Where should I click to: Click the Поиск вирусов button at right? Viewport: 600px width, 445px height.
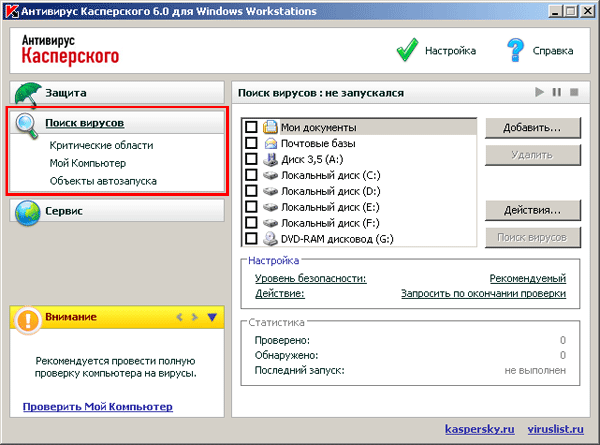(533, 238)
